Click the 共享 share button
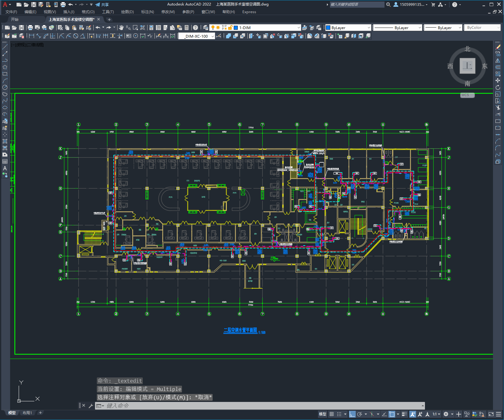Screen dimensions: 504x420 102,5
